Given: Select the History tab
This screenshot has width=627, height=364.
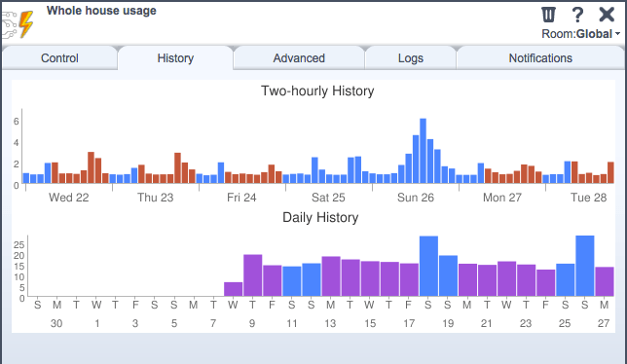Looking at the screenshot, I should click(175, 58).
